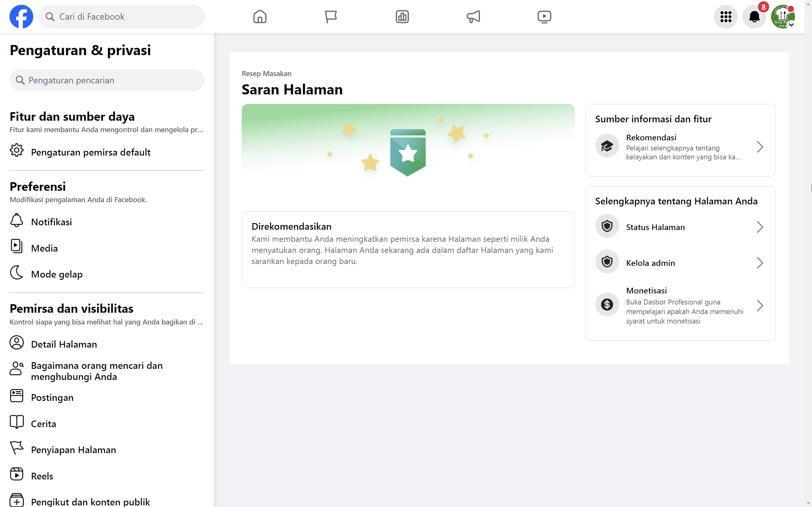Screen dimensions: 812x507
Task: Open Detail Halaman in the sidebar
Action: 64,344
